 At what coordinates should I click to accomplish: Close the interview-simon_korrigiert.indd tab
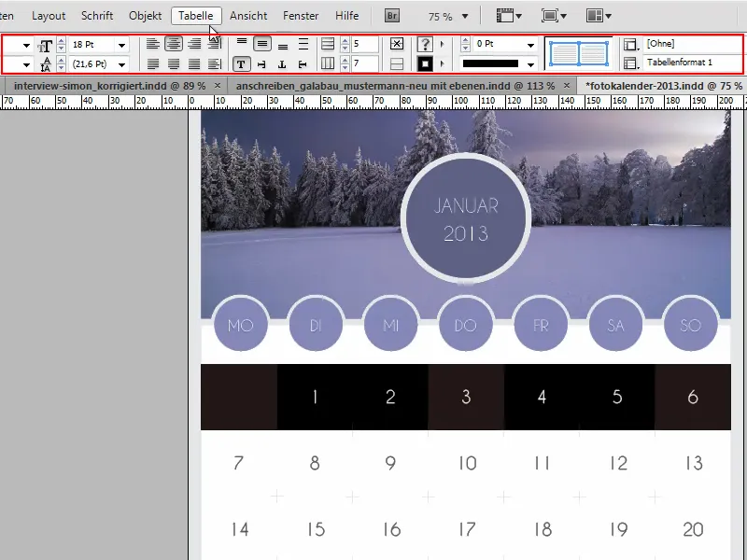click(x=218, y=86)
